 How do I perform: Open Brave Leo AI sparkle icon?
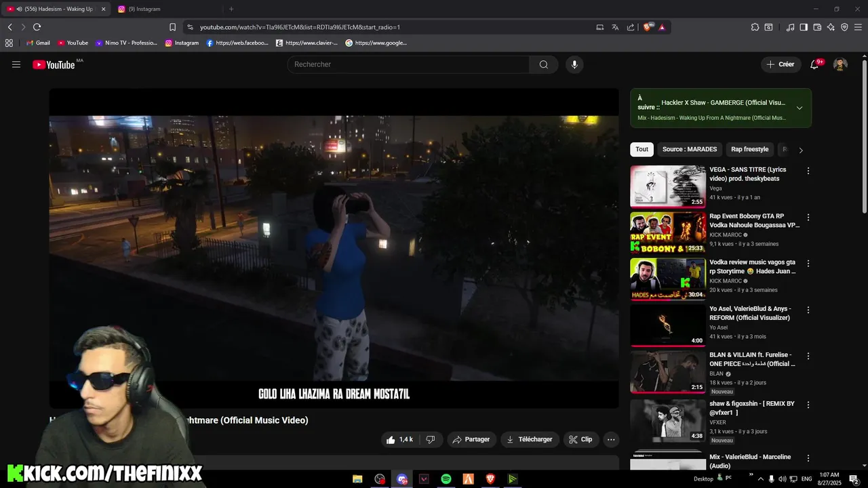tap(831, 27)
